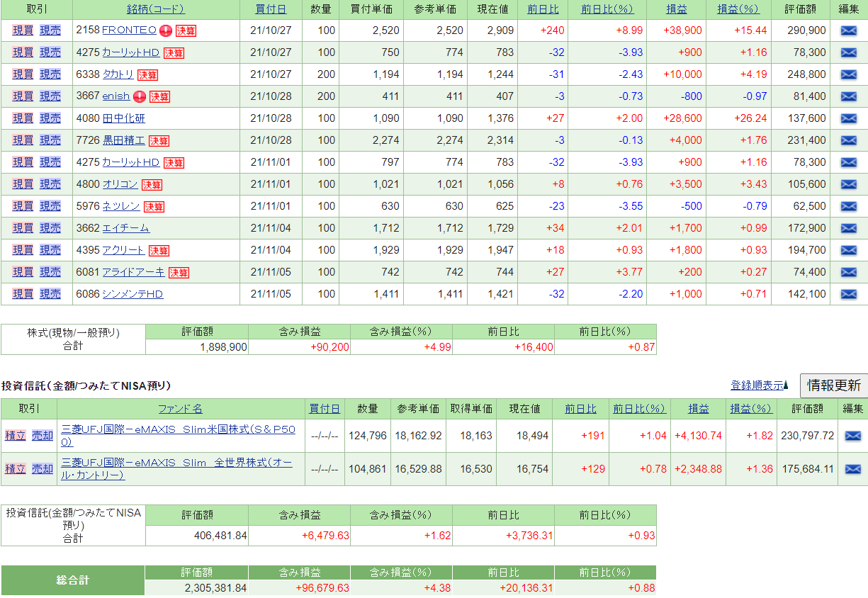
Task: Open the envelope edit icon for オリコン
Action: point(848,184)
